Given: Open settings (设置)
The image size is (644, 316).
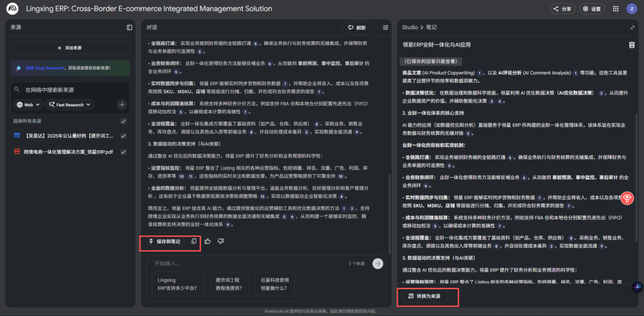Looking at the screenshot, I should [592, 8].
